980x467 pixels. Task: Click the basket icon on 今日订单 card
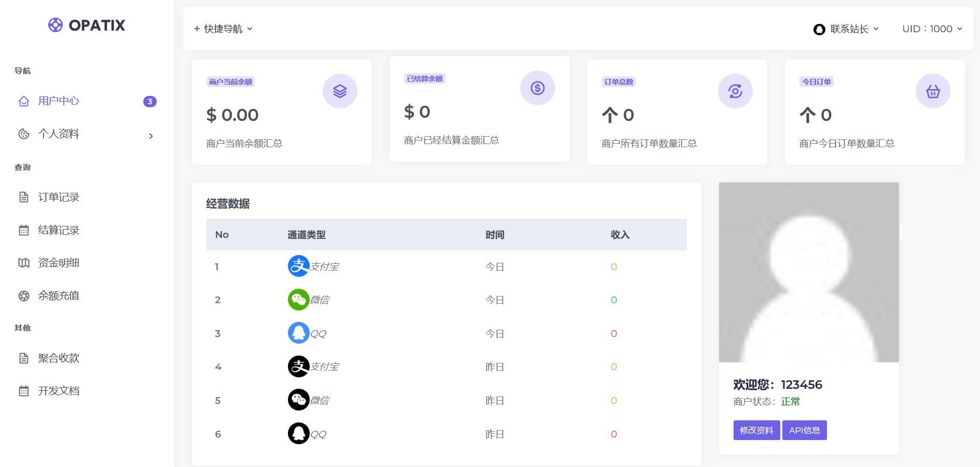932,91
